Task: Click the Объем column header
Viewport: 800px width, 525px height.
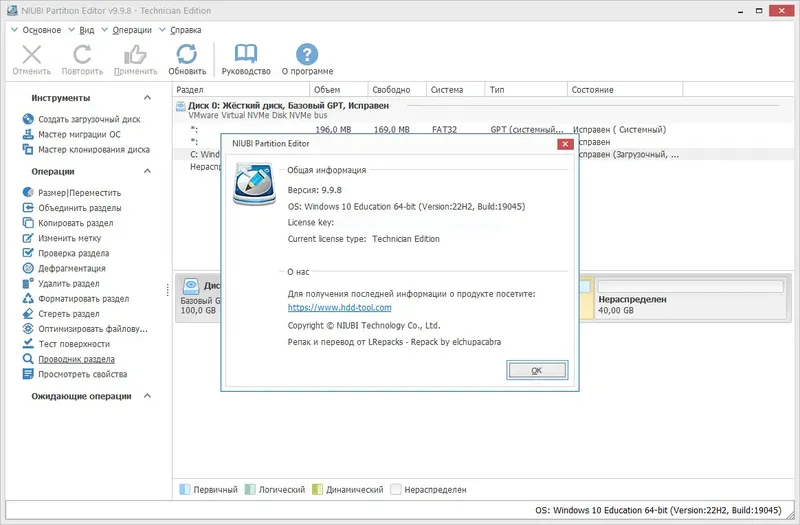Action: (x=339, y=90)
